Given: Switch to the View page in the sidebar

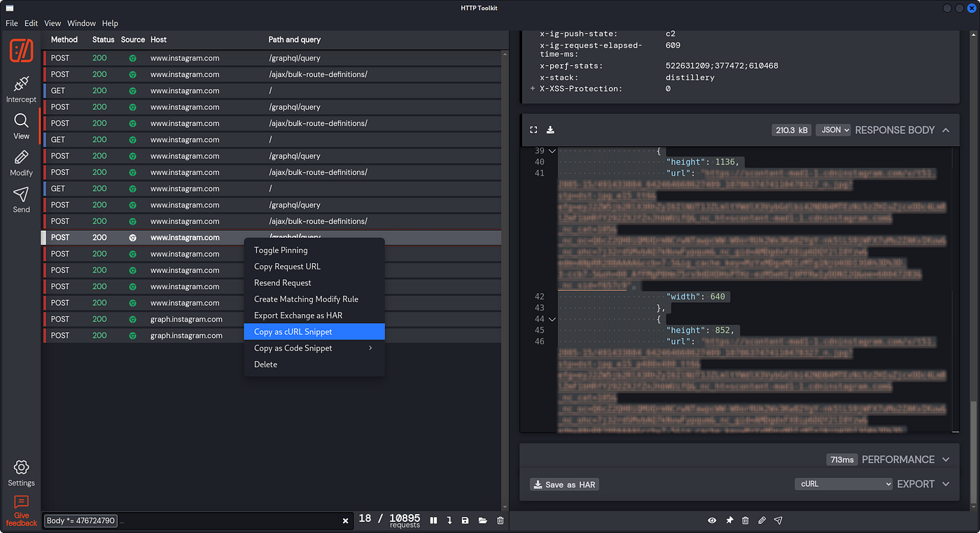Looking at the screenshot, I should [21, 126].
